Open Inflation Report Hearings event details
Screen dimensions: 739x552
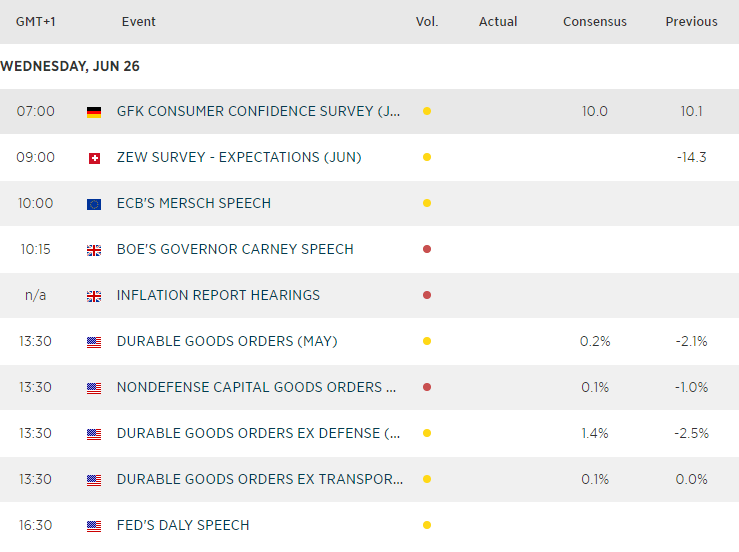click(218, 295)
